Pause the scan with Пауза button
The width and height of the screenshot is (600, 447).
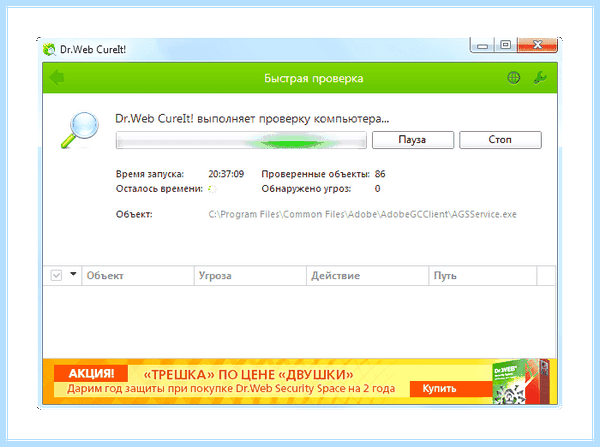click(413, 140)
